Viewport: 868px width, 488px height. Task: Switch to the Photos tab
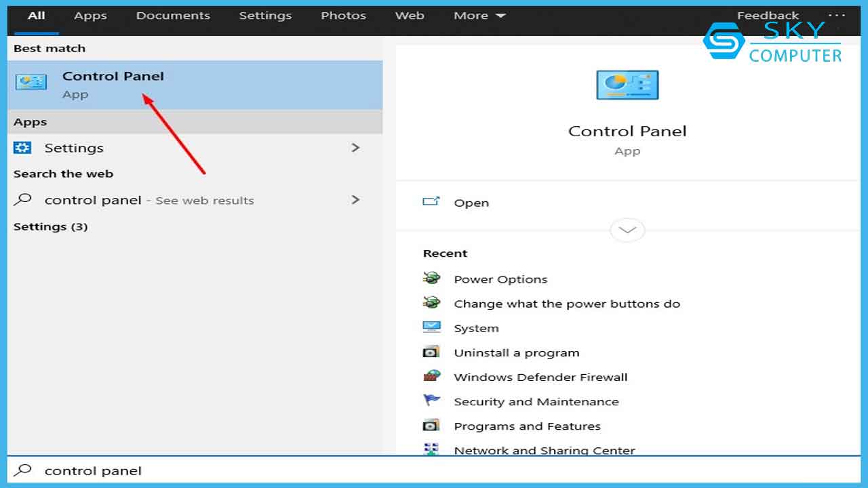(x=343, y=16)
